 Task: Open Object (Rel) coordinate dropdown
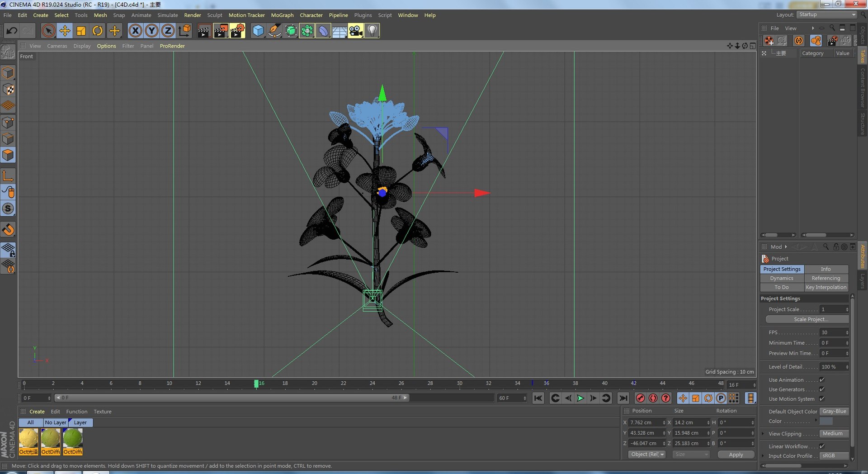[647, 455]
